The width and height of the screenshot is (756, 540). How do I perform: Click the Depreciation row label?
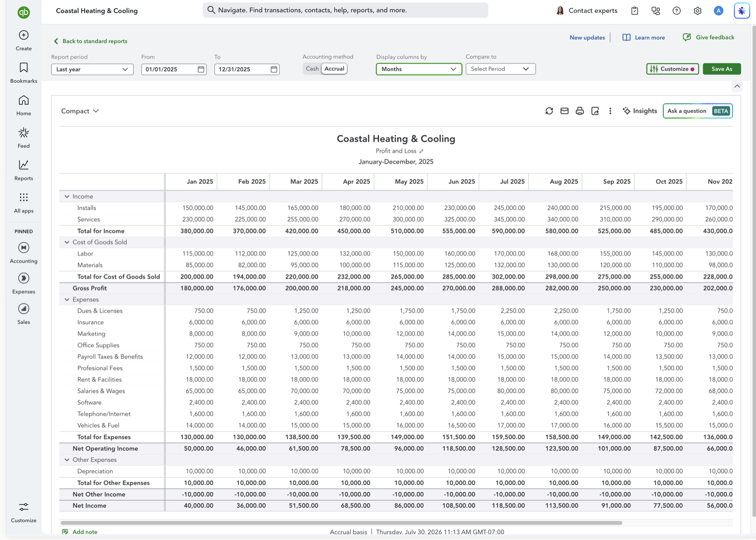(95, 471)
